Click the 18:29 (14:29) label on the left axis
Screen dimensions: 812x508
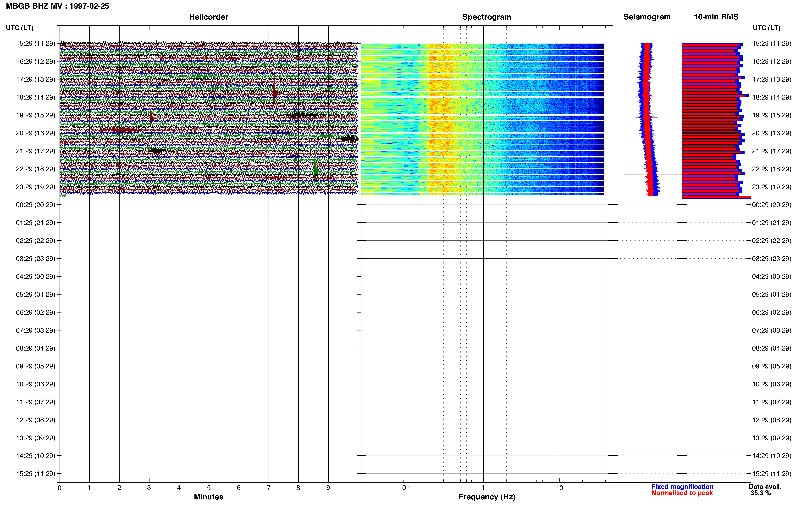tap(35, 97)
